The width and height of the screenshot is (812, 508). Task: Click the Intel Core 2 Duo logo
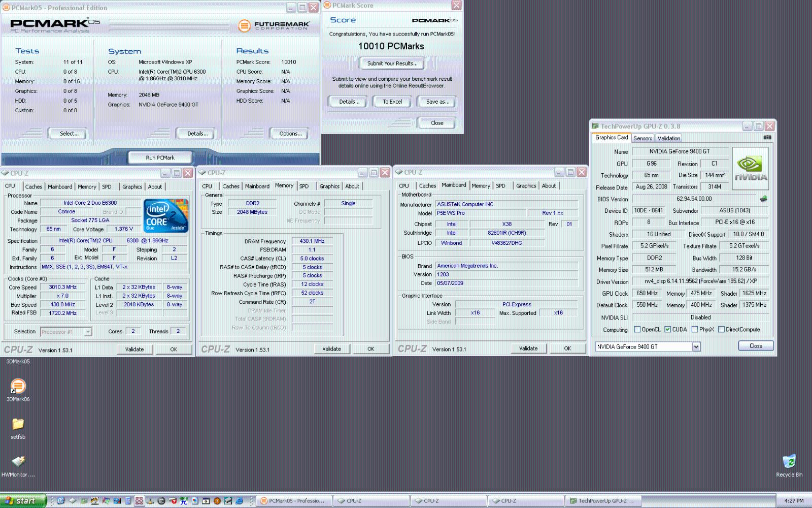click(165, 215)
